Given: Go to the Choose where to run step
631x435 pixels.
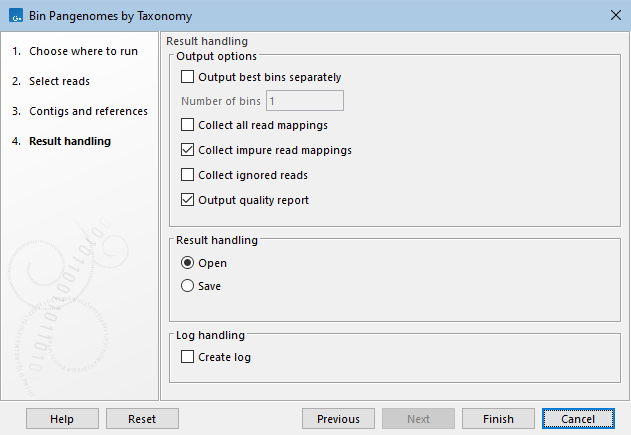Looking at the screenshot, I should 83,51.
